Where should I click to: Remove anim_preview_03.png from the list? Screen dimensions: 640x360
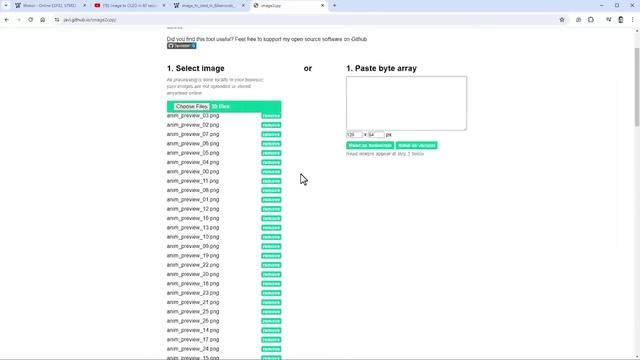(271, 116)
